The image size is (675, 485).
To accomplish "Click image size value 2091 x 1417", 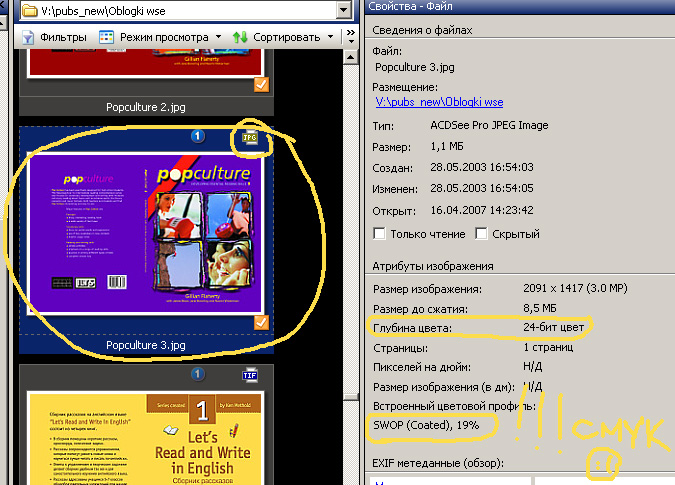I will click(575, 288).
